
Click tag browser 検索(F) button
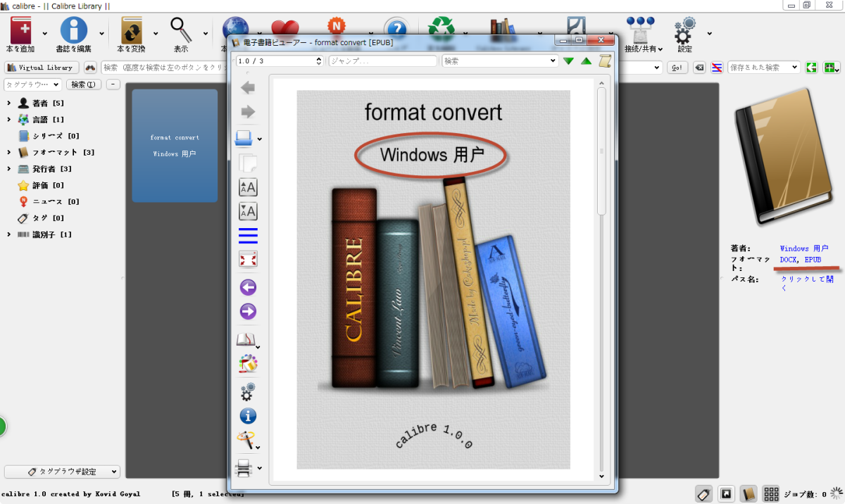(84, 84)
